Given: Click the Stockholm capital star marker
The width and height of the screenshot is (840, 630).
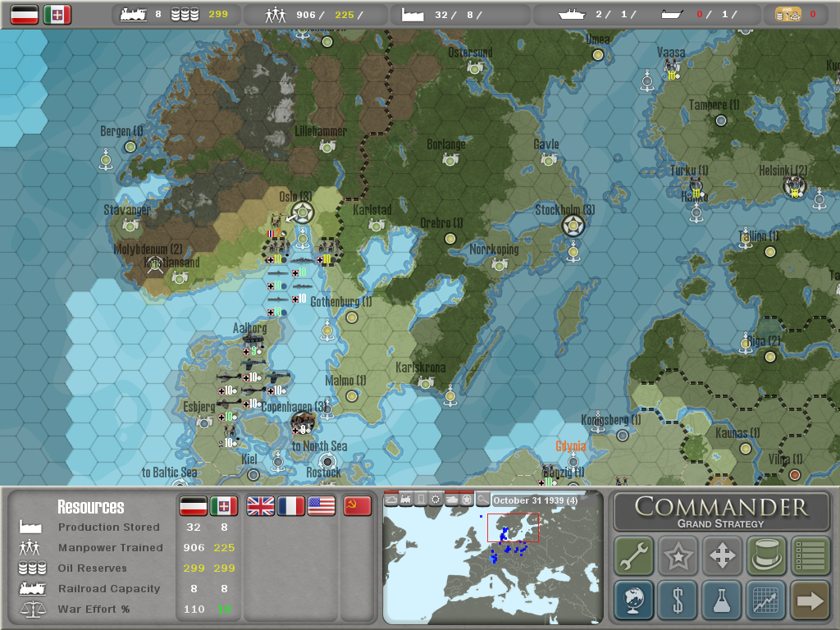Looking at the screenshot, I should (x=573, y=226).
